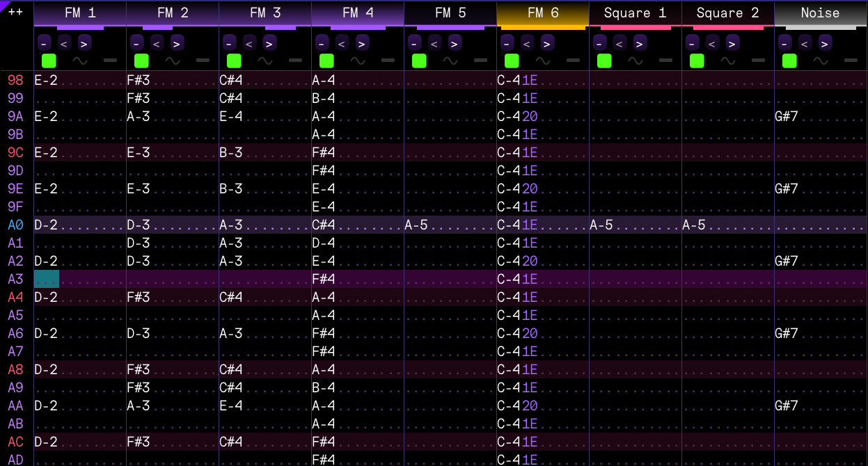Toggle the green square on FM 4

pos(326,61)
